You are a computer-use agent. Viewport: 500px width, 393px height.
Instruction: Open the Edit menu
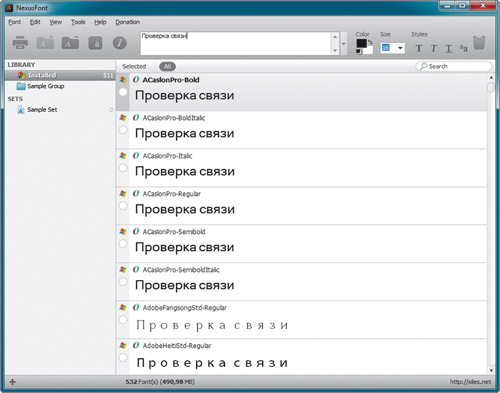pos(35,22)
